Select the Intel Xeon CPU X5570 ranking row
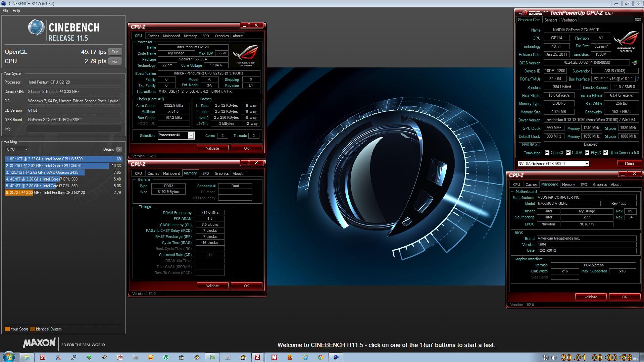 [x=63, y=166]
